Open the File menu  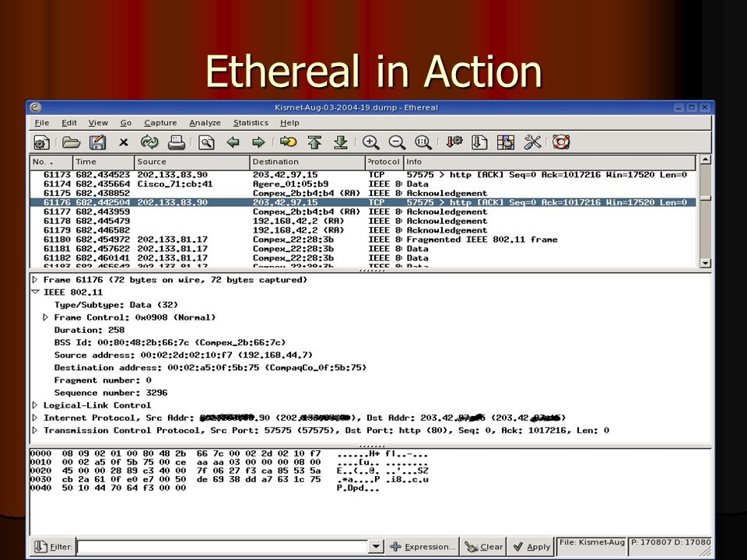click(42, 123)
